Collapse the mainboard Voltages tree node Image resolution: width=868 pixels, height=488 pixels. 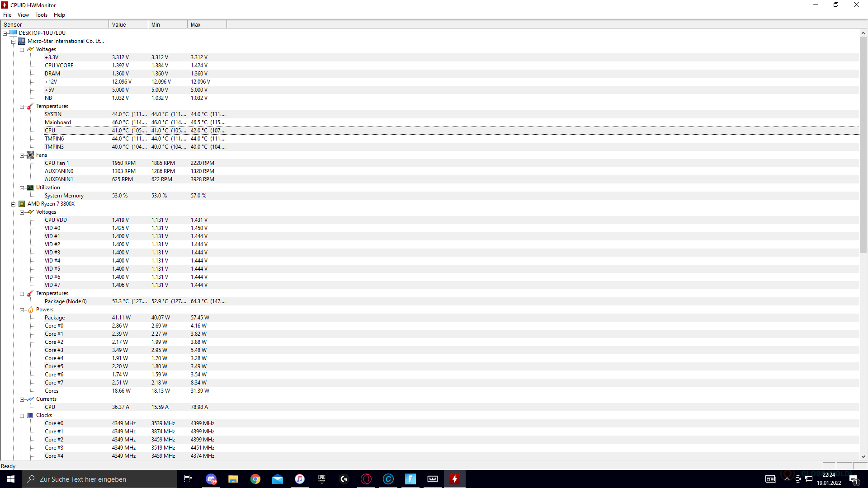coord(22,50)
